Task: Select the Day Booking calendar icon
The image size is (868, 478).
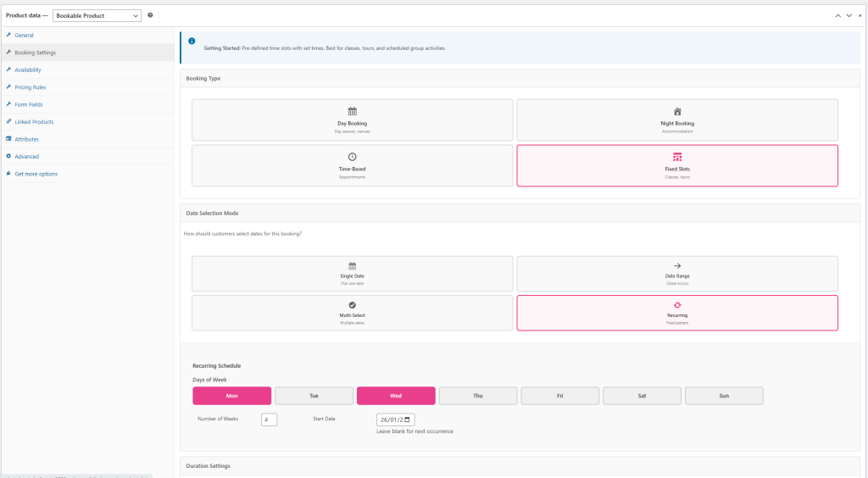Action: click(x=352, y=111)
